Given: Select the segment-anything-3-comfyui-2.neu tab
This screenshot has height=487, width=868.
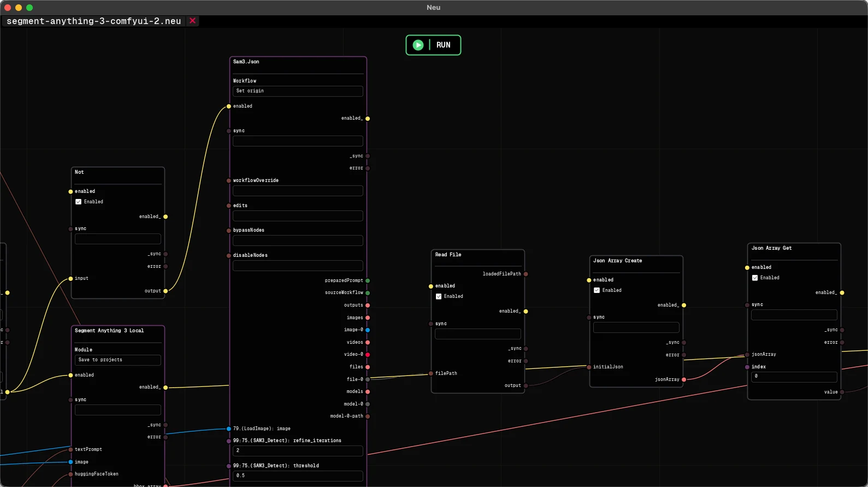Looking at the screenshot, I should 94,21.
